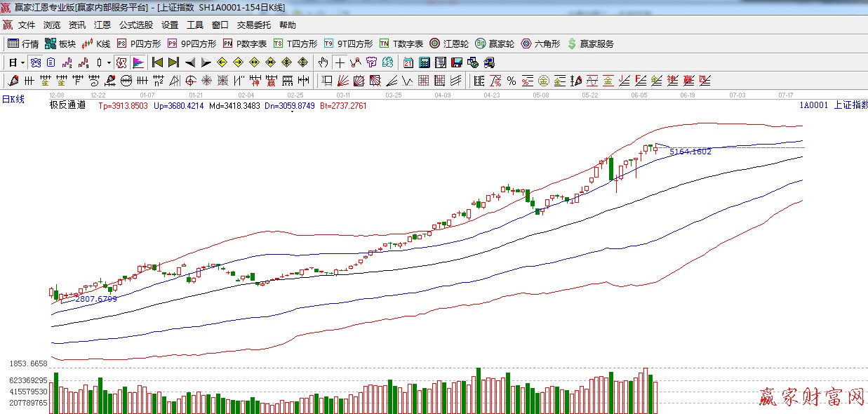Open the 公式选股 menu
The image size is (868, 414).
point(135,25)
